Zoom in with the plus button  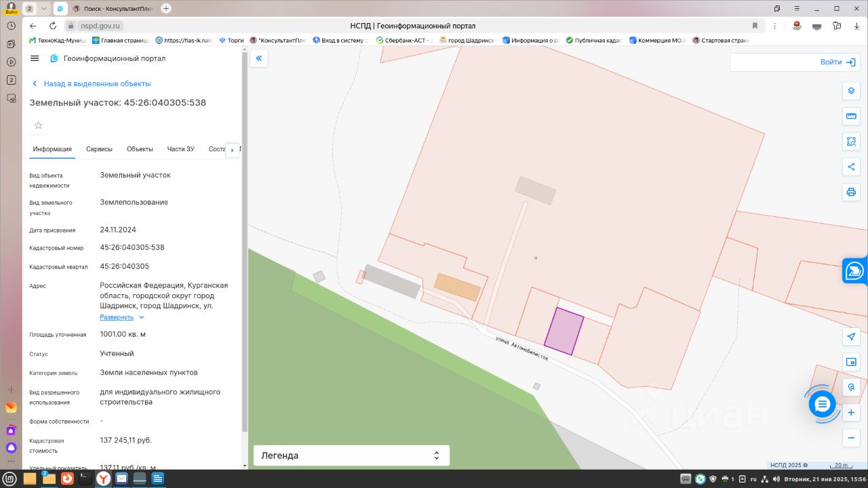click(851, 413)
